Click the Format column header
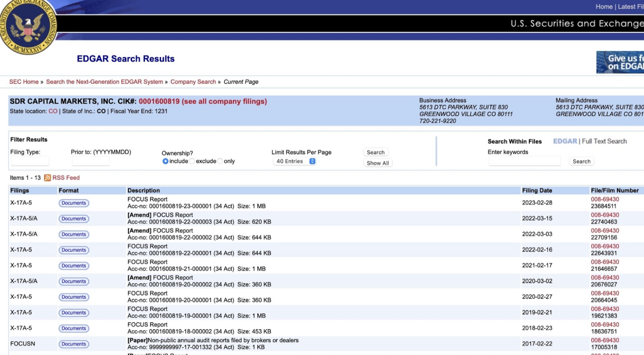This screenshot has width=644, height=355. 69,191
